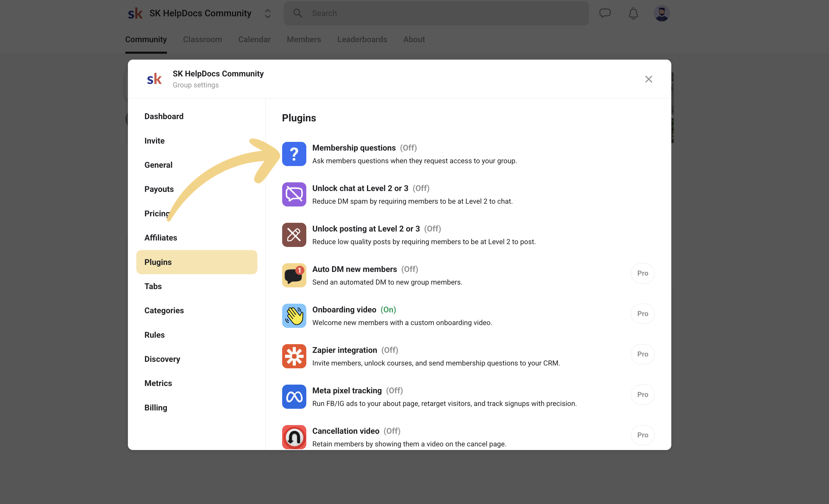Screen dimensions: 829x504
Task: Open General settings section
Action: 197,165
